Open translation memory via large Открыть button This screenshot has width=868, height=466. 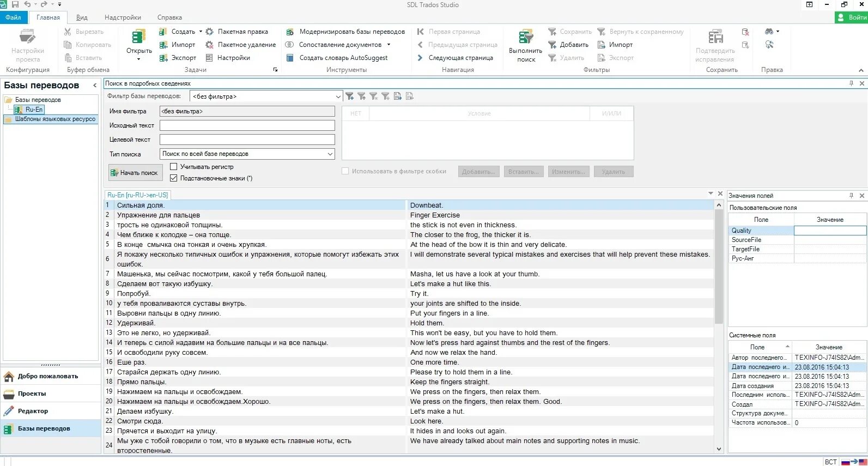pos(139,45)
